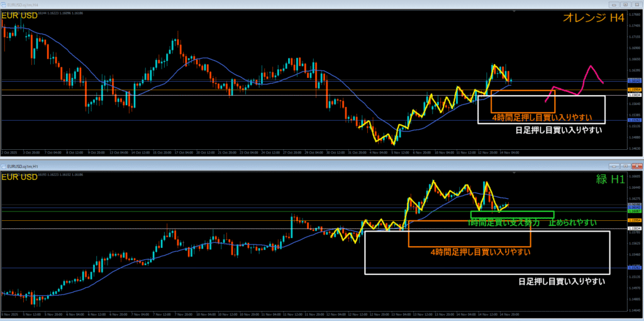Click 2 Oct 2025 on H4 time axis
This screenshot has height=321, width=644.
(8, 152)
